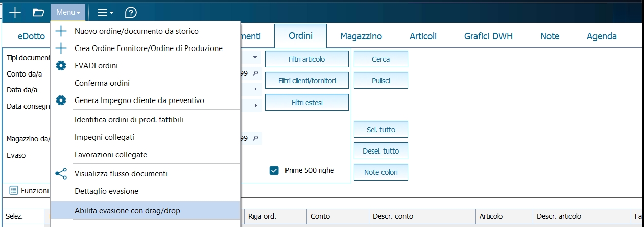Choose Conferma ordini from the menu
The width and height of the screenshot is (644, 227).
point(102,83)
